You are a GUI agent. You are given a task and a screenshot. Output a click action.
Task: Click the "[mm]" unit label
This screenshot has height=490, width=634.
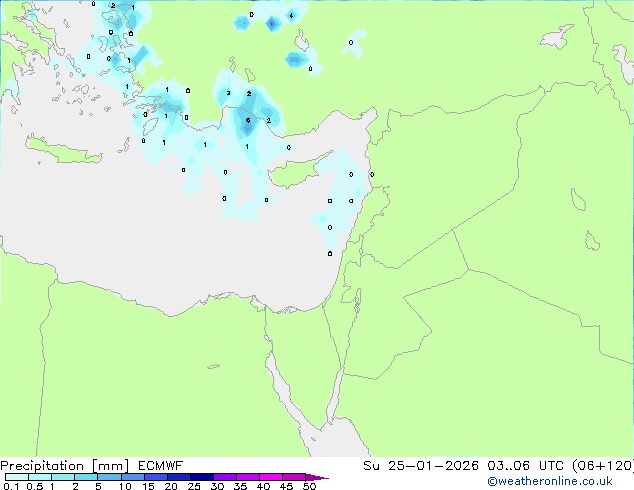click(111, 466)
